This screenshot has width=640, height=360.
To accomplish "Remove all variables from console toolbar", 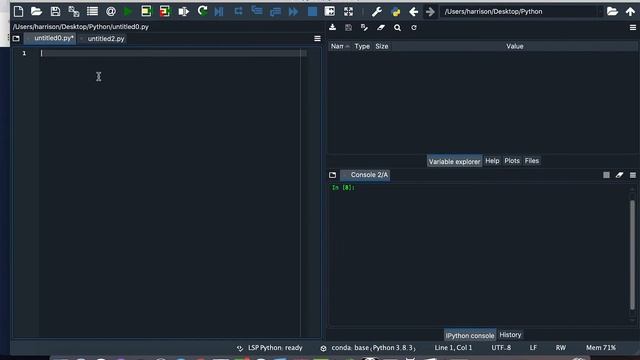I will (619, 175).
